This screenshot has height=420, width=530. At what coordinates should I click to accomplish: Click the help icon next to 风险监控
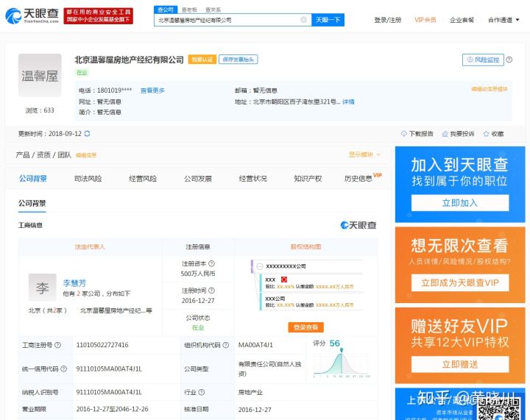click(x=509, y=60)
